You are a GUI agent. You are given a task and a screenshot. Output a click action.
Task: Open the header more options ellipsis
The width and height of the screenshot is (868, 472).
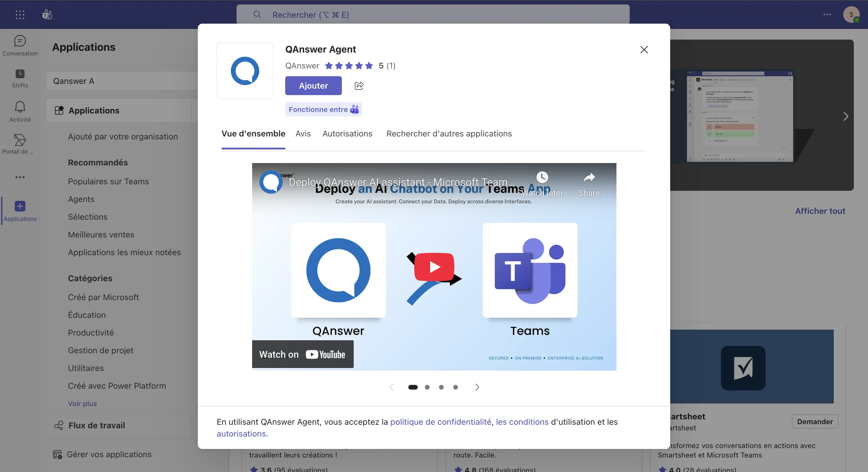tap(827, 14)
